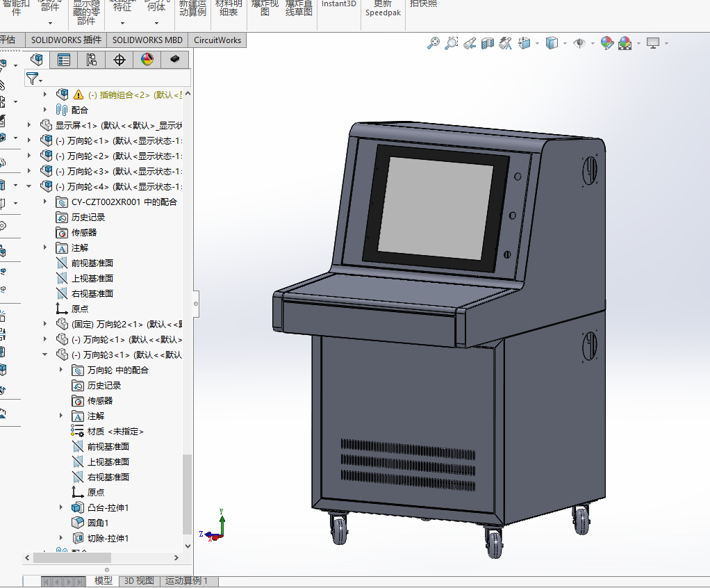
Task: Click the feature tree scroll up arrow
Action: pos(188,94)
